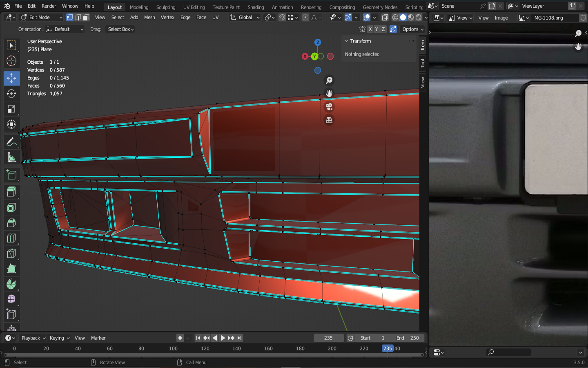Select the Measure tool
The height and width of the screenshot is (368, 588).
point(11,157)
